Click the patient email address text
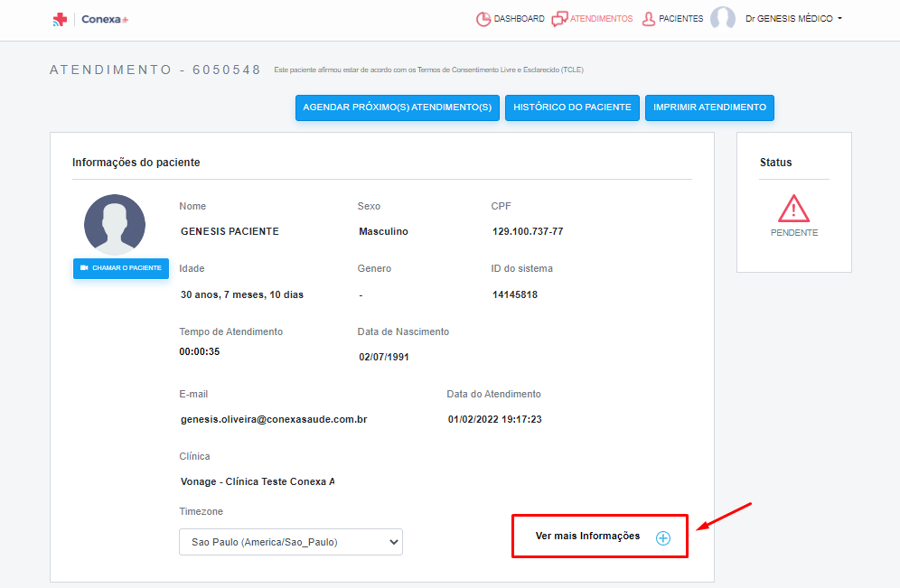This screenshot has width=900, height=588. point(274,419)
